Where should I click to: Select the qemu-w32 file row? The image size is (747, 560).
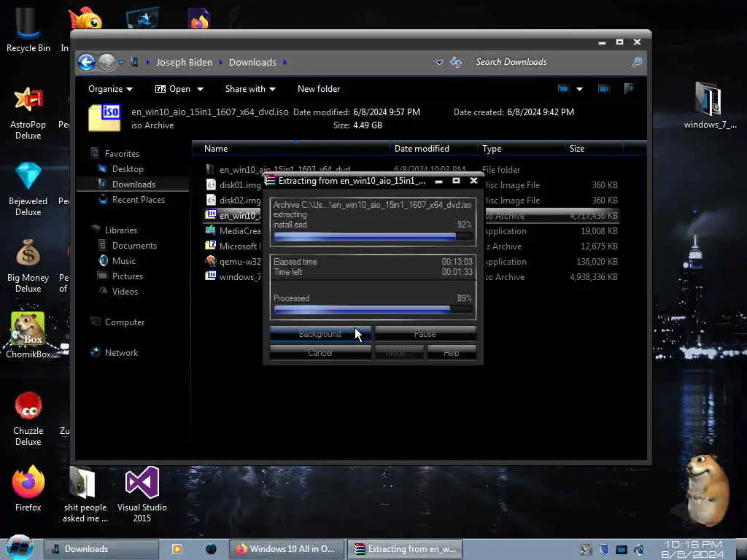click(412, 262)
